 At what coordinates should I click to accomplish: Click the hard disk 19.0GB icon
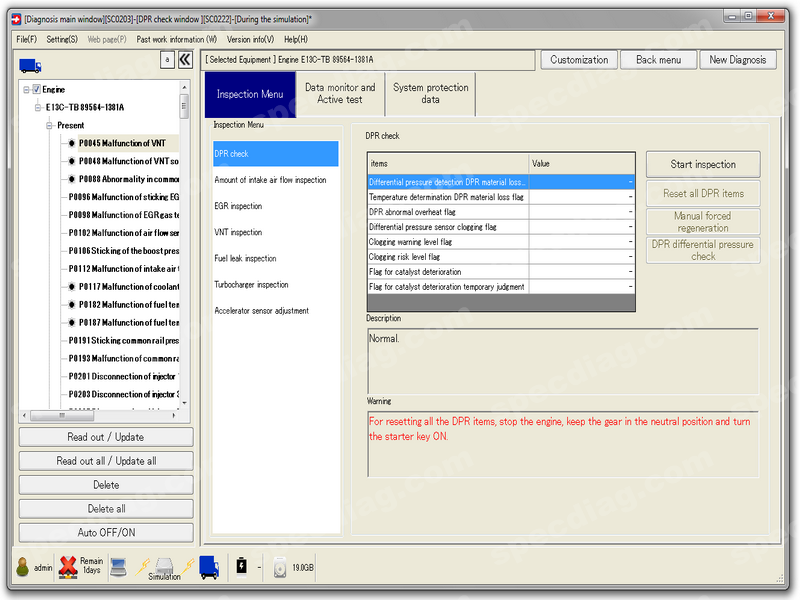tap(280, 568)
